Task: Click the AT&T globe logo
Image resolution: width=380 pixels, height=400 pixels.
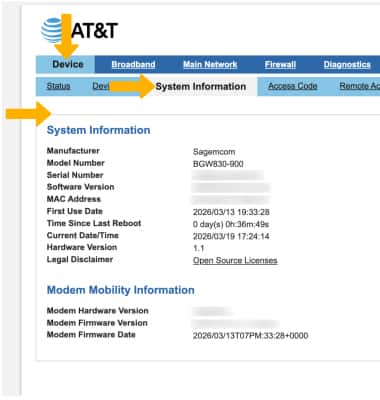Action: coord(52,30)
